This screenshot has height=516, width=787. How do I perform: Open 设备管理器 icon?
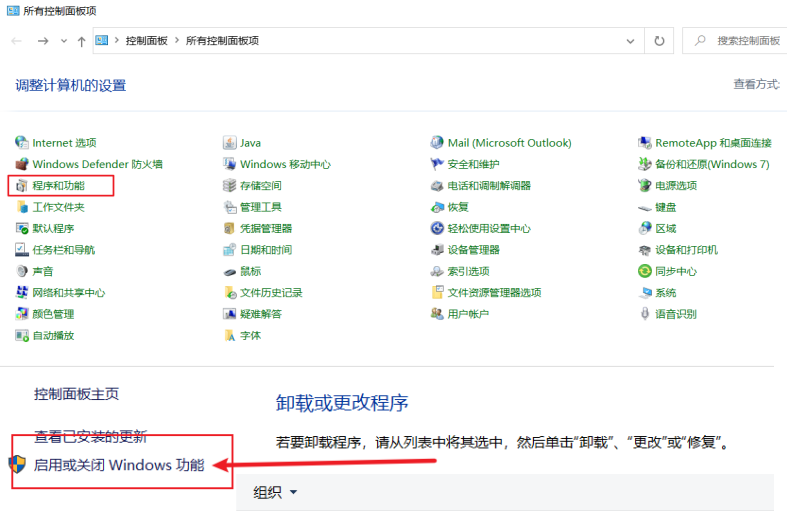437,250
